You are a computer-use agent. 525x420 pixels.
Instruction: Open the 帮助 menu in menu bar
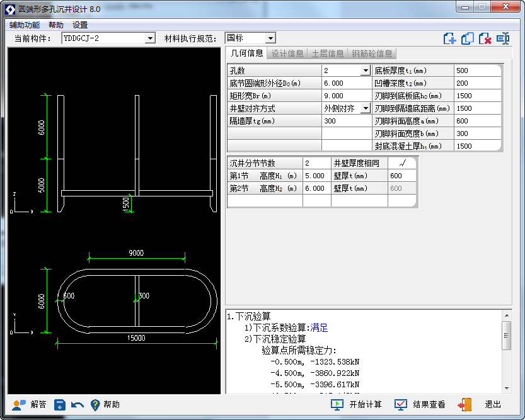point(56,25)
